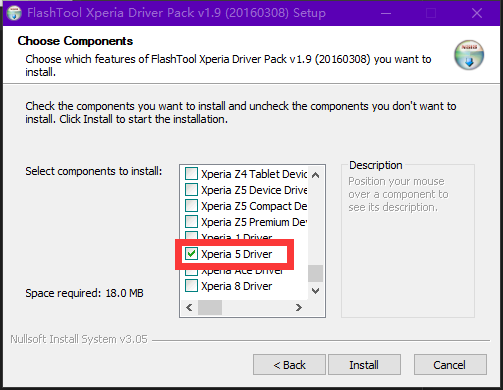Click the horizontal scroll left arrow
503x390 pixels.
(189, 307)
